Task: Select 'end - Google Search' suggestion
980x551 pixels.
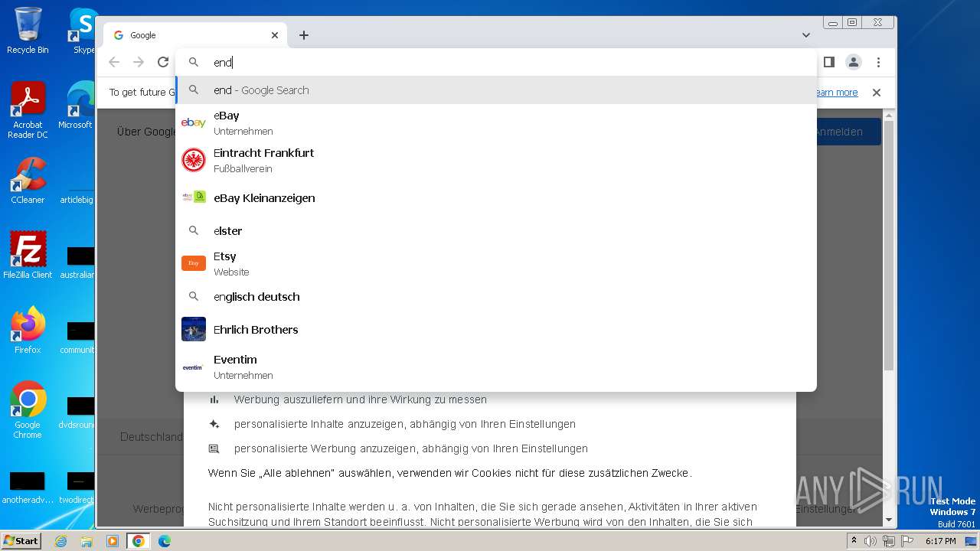Action: coord(496,90)
